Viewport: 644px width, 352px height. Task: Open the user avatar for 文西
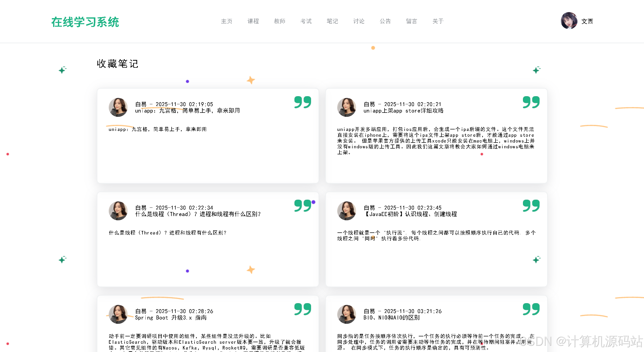point(570,21)
